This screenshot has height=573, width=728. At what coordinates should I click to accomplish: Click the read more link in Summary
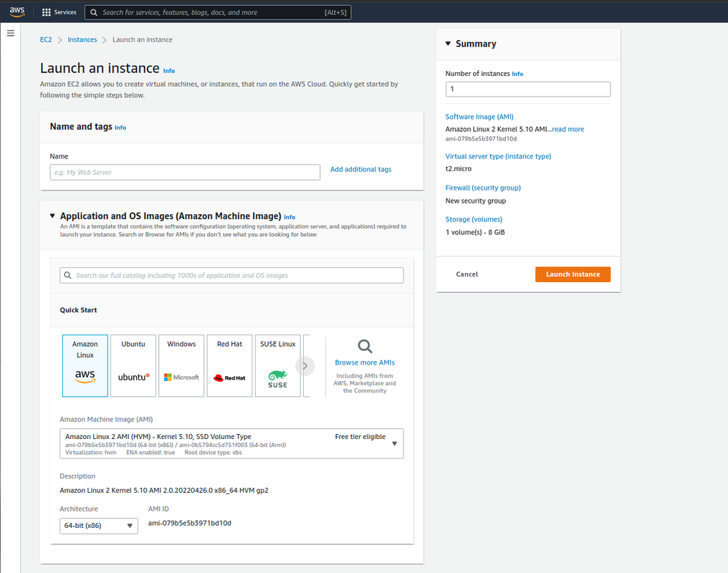pos(567,129)
